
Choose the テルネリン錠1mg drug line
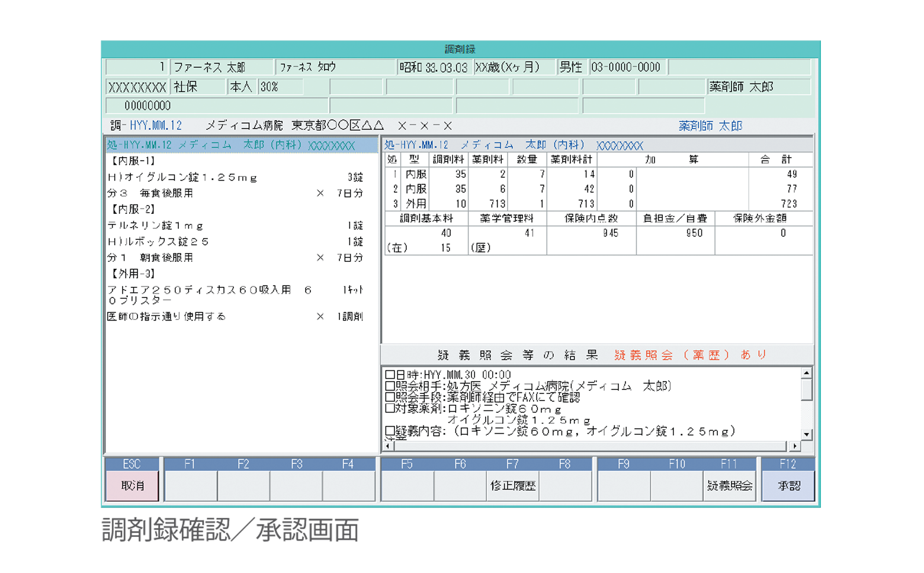tap(156, 226)
